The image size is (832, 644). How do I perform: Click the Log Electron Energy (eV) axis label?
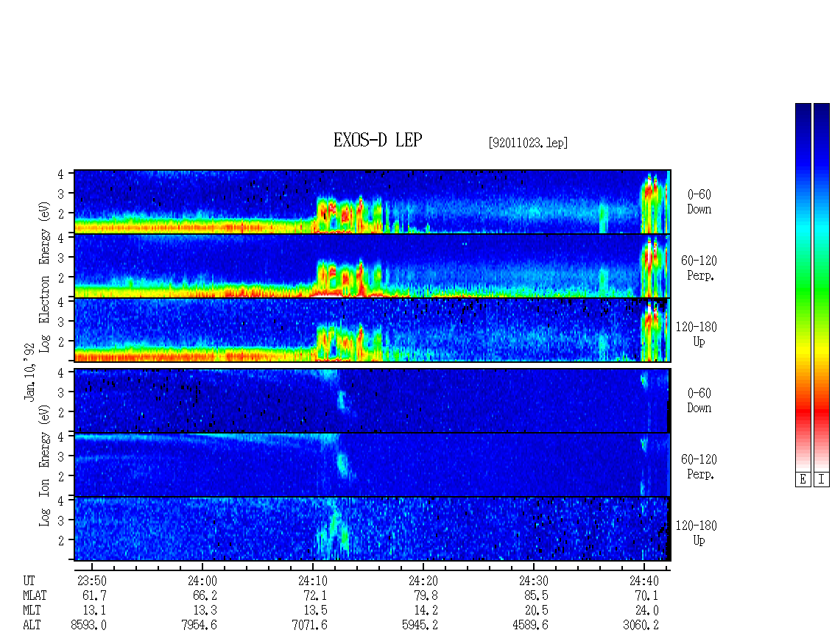pyautogui.click(x=44, y=277)
